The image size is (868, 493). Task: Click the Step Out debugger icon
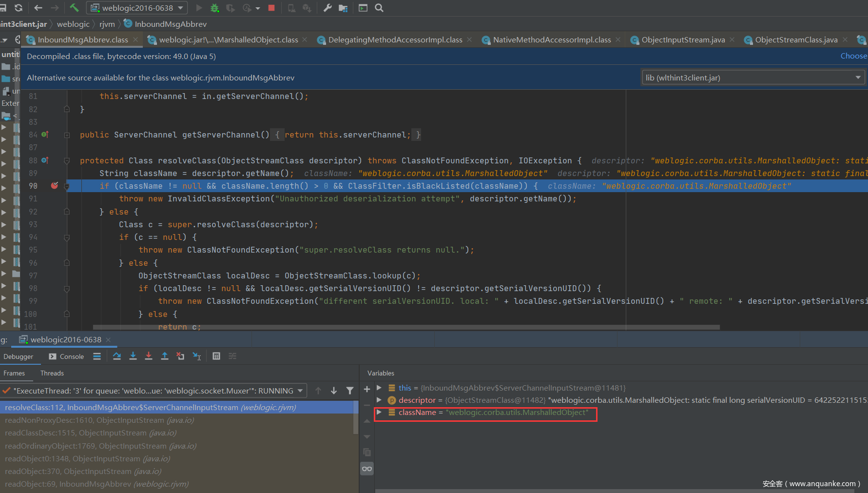165,356
